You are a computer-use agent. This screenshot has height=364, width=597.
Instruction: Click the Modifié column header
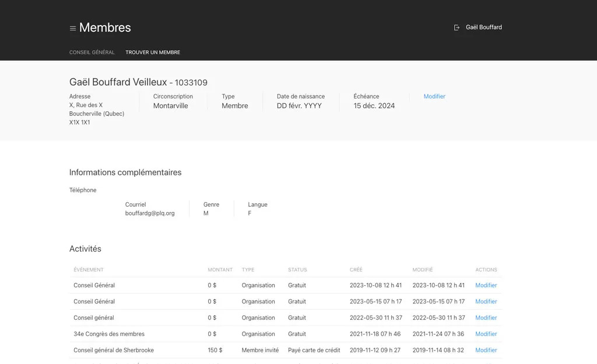(x=423, y=270)
